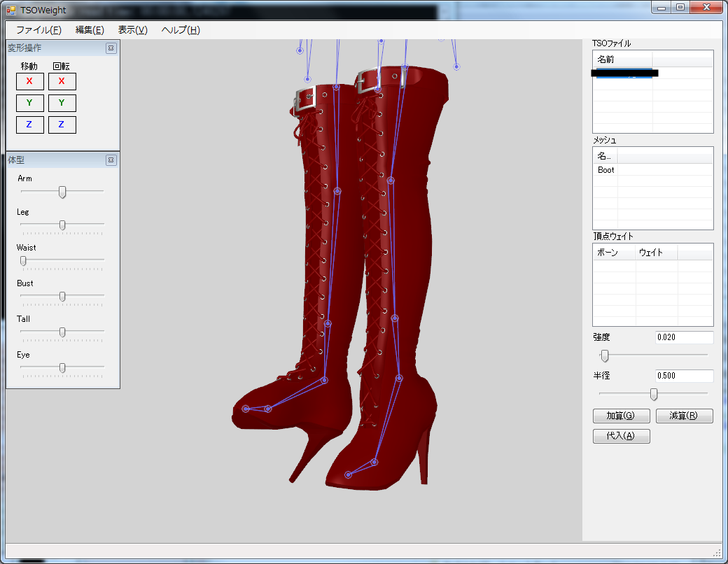Viewport: 728px width, 564px height.
Task: Open the ファイル(F) menu
Action: 38,30
